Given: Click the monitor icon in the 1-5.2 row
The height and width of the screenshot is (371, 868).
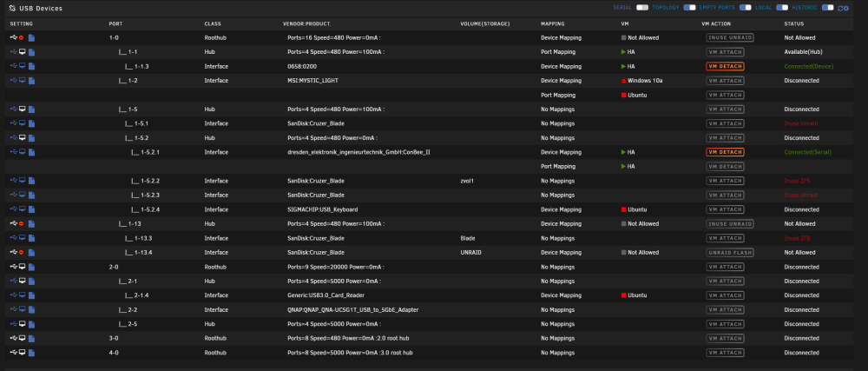Looking at the screenshot, I should point(23,137).
